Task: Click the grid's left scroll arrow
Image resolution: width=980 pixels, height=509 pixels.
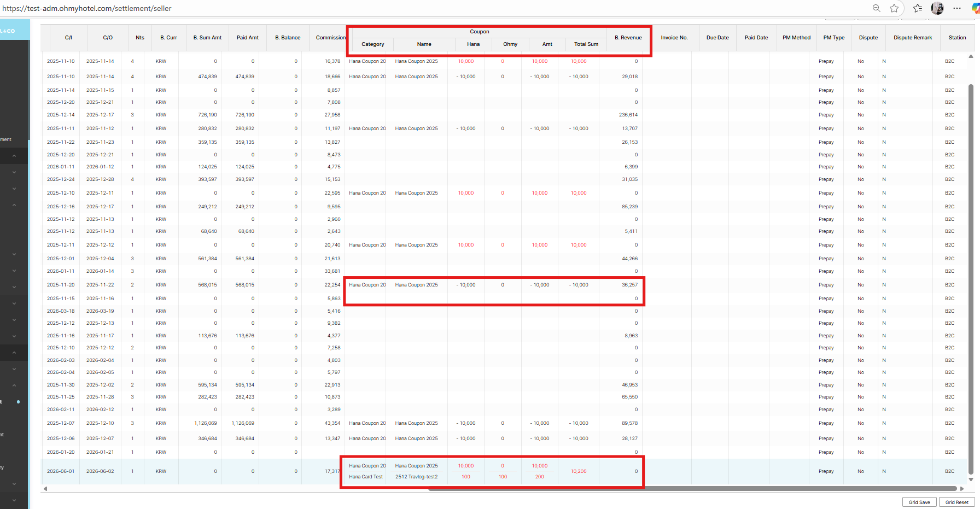Action: 45,489
